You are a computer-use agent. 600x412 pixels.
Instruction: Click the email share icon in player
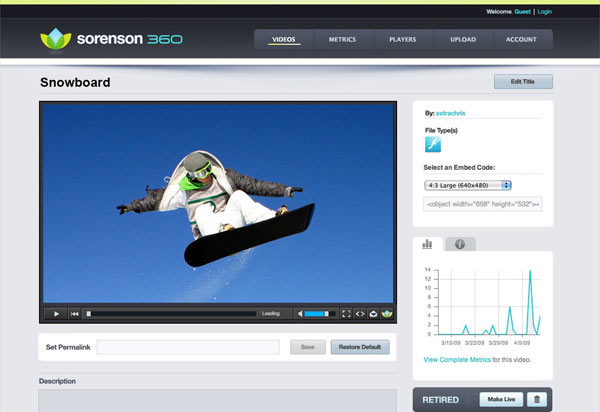[x=373, y=313]
